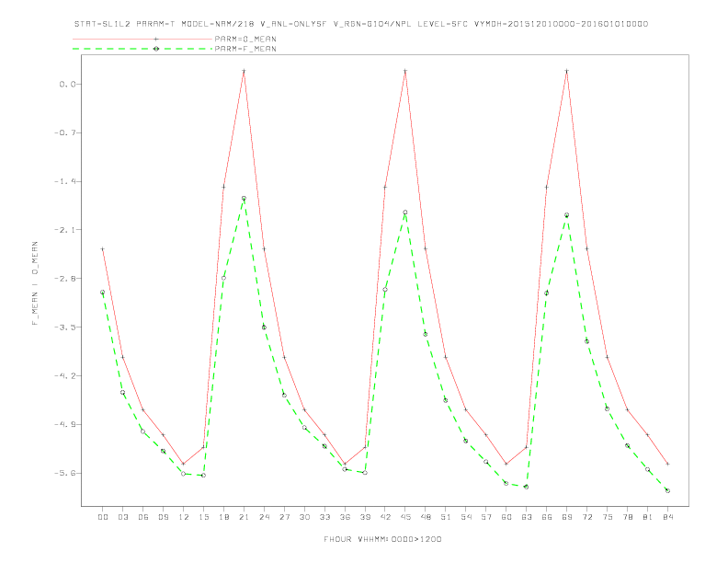Click the x-axis tick label 81
The height and width of the screenshot is (563, 728).
(648, 517)
